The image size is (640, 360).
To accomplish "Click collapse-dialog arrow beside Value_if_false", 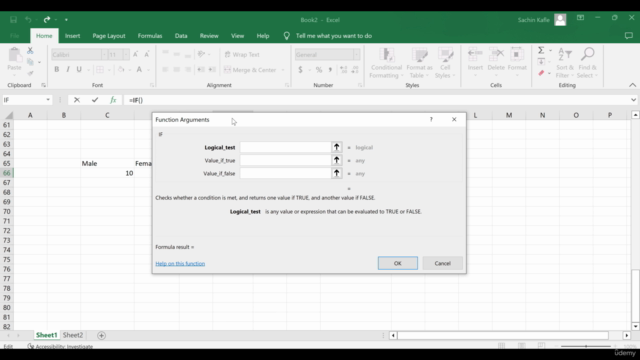I will [x=336, y=173].
